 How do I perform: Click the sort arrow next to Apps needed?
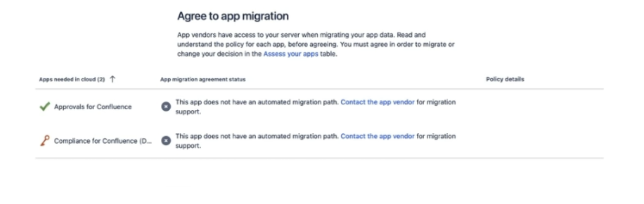pyautogui.click(x=113, y=79)
